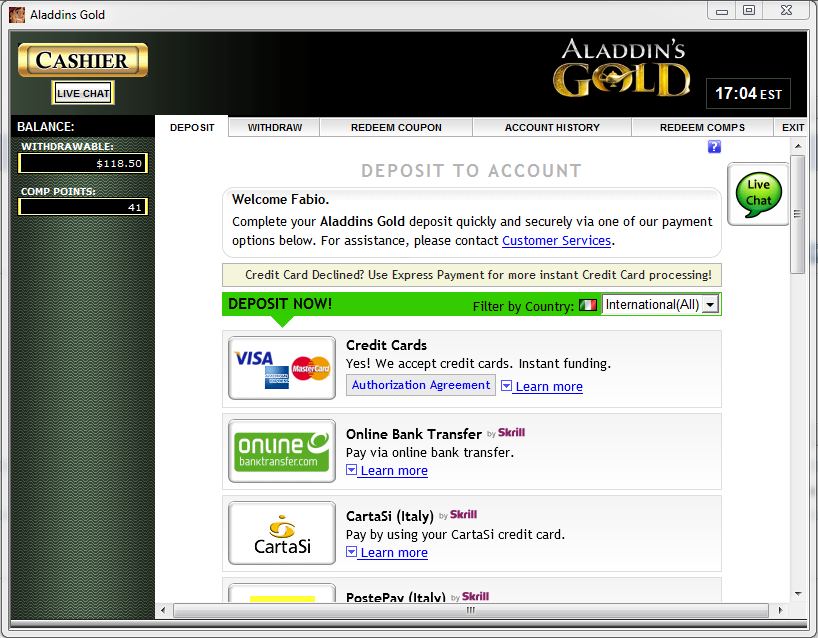Expand Learn more arrow under CartaSi
The image size is (818, 638).
(x=351, y=551)
